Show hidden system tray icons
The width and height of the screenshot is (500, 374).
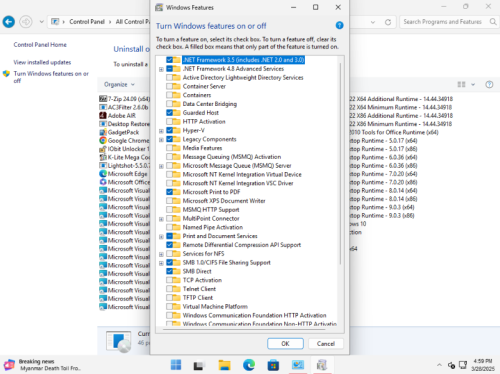(x=439, y=365)
